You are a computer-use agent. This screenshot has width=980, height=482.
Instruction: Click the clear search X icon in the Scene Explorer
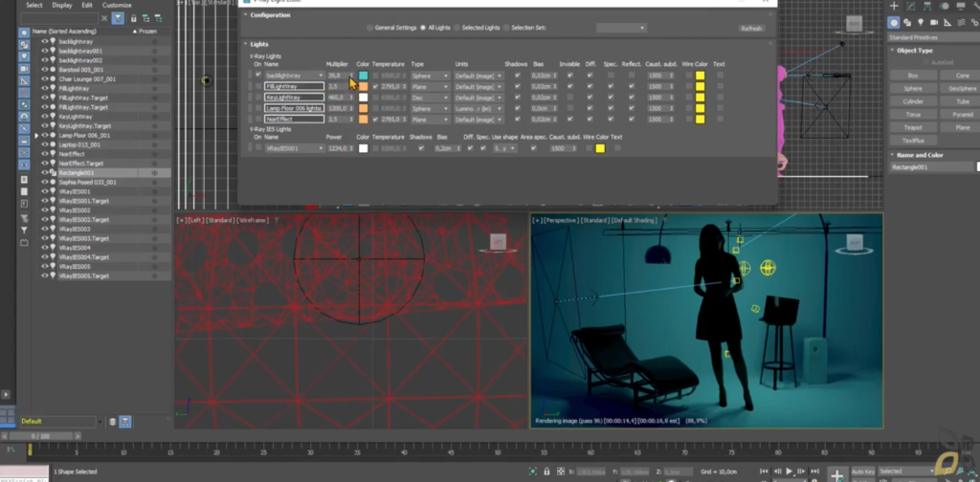(x=104, y=19)
